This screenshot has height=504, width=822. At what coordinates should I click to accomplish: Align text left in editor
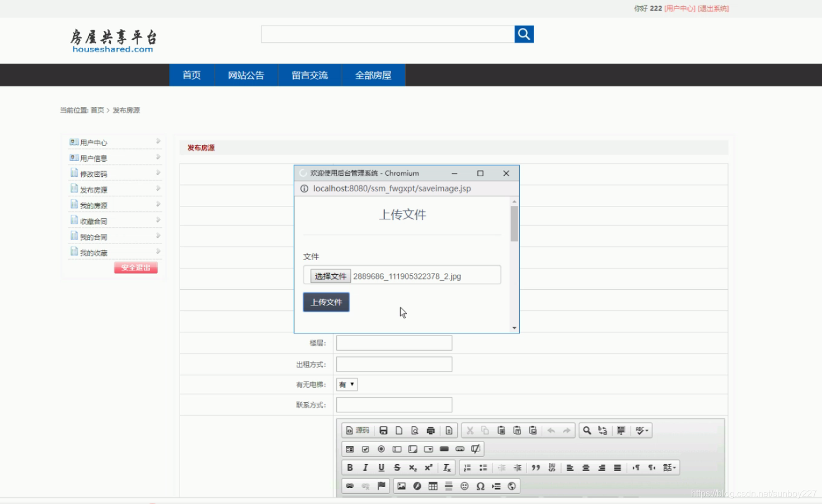point(570,468)
